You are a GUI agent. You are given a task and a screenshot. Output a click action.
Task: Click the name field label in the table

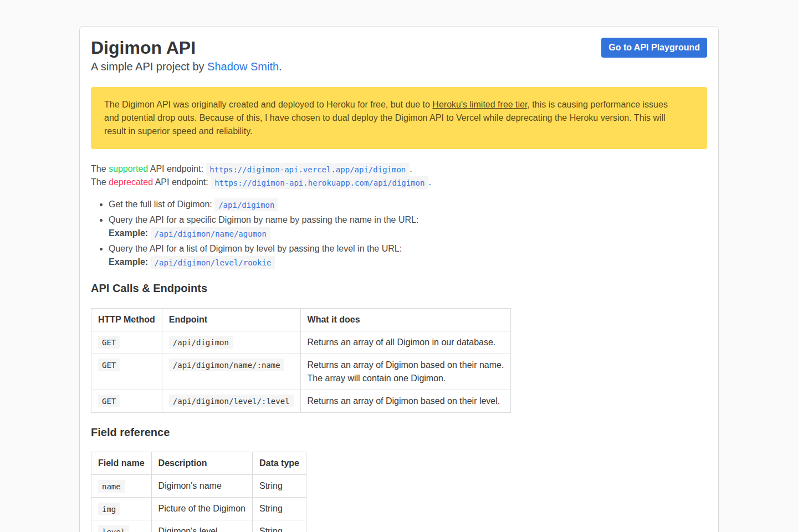pyautogui.click(x=111, y=486)
